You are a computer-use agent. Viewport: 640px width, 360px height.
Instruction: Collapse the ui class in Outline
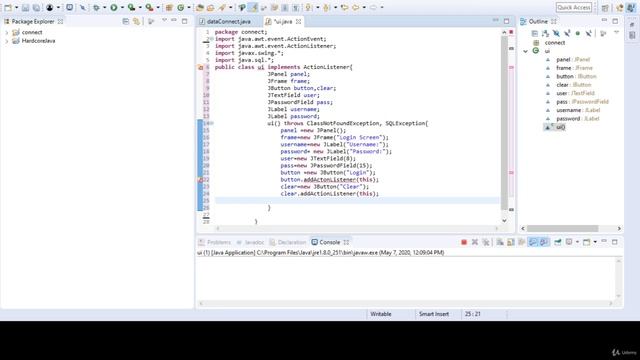(526, 51)
